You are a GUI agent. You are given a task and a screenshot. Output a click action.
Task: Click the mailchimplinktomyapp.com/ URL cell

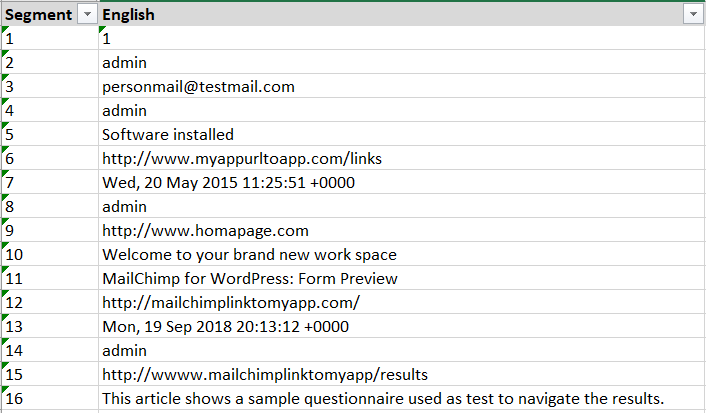(230, 303)
